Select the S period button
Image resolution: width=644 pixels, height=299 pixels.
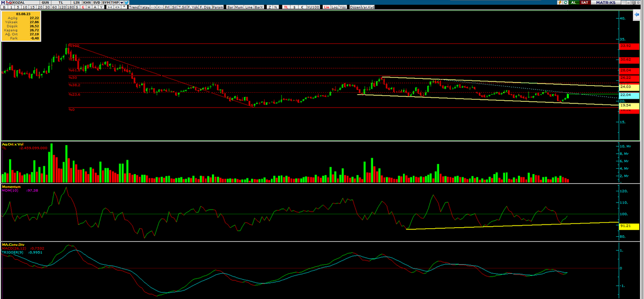point(77,7)
